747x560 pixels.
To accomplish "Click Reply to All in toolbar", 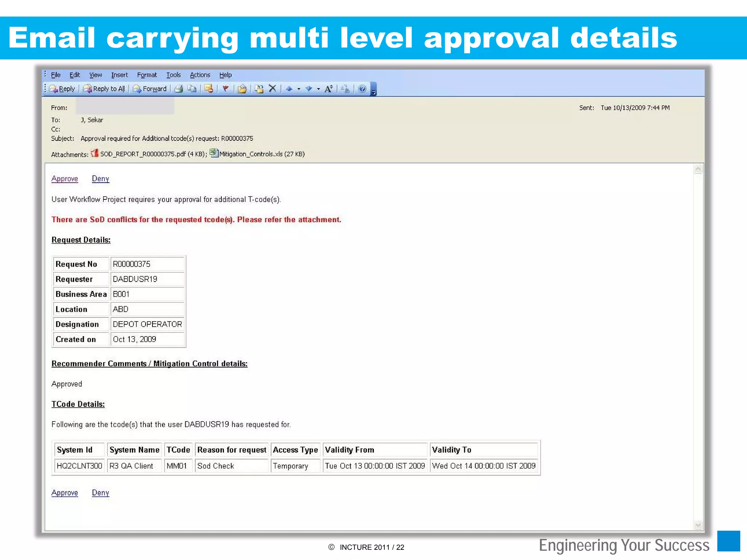I will coord(104,89).
